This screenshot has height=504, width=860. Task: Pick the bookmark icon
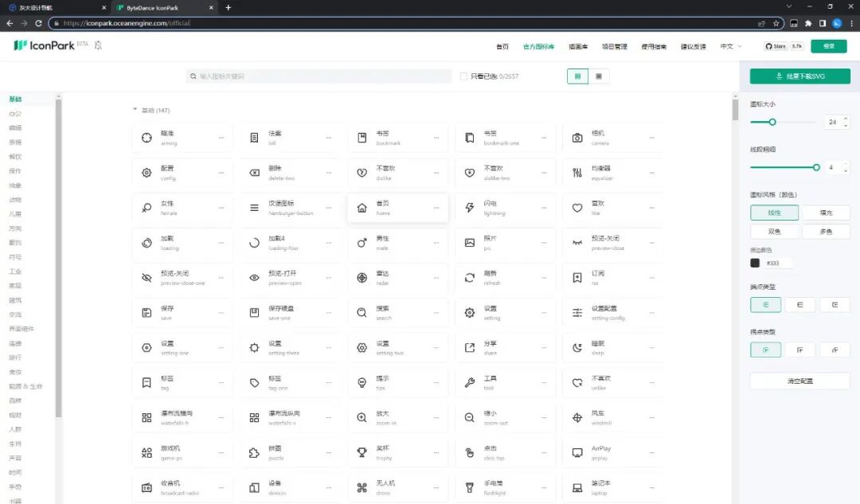pos(362,138)
